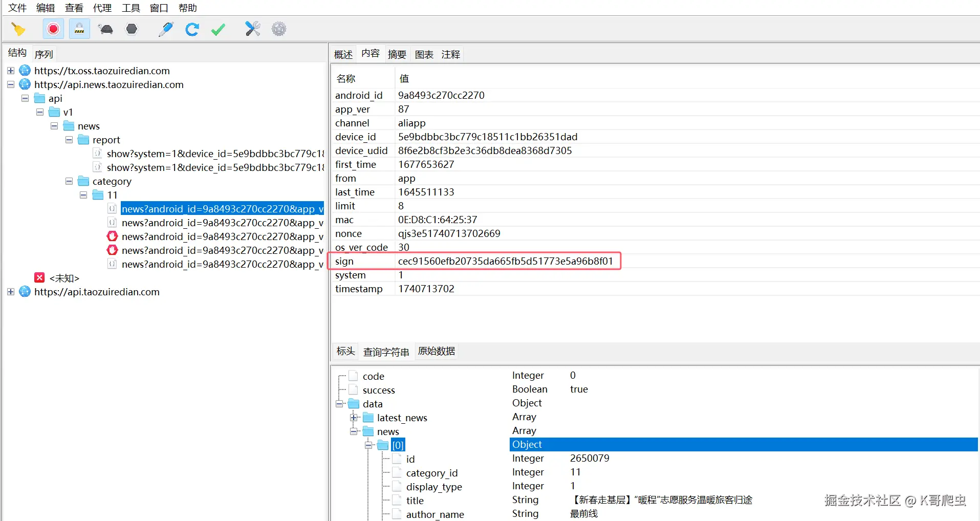Viewport: 980px width, 521px height.
Task: Click the device_id parameter name
Action: [x=355, y=137]
